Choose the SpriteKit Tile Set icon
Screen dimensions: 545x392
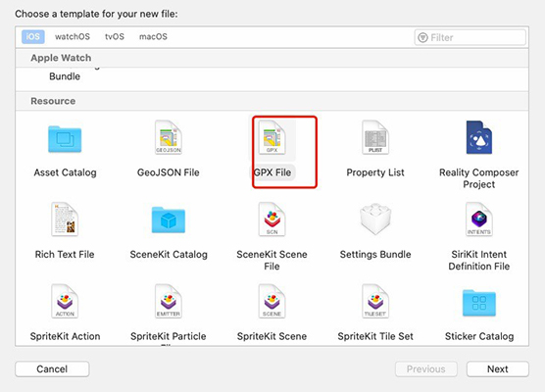(x=375, y=301)
